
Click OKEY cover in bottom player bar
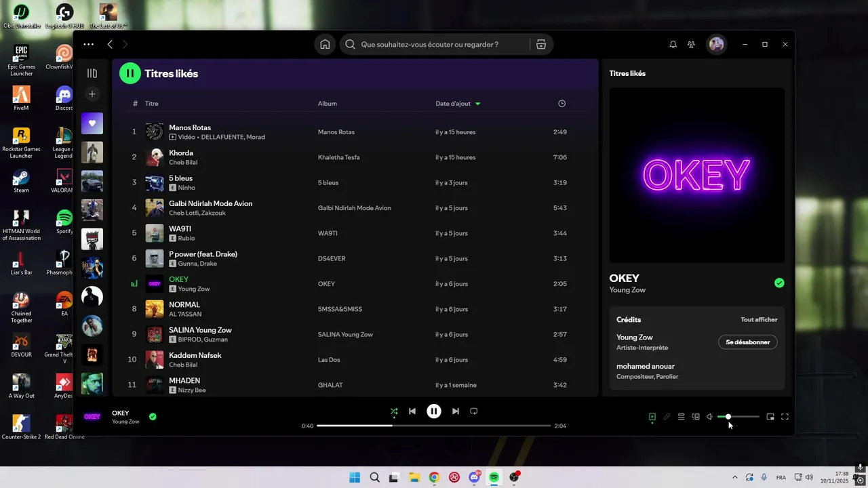pyautogui.click(x=92, y=417)
